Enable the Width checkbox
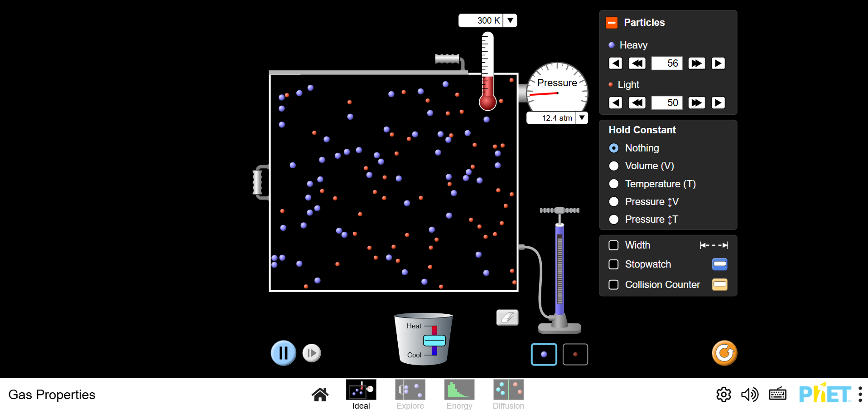This screenshot has height=410, width=868. point(613,245)
